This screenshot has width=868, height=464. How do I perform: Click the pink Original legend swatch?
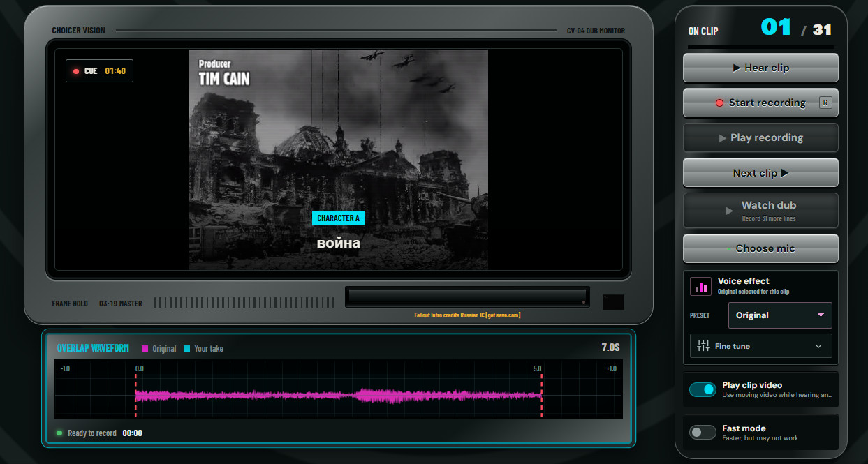145,349
